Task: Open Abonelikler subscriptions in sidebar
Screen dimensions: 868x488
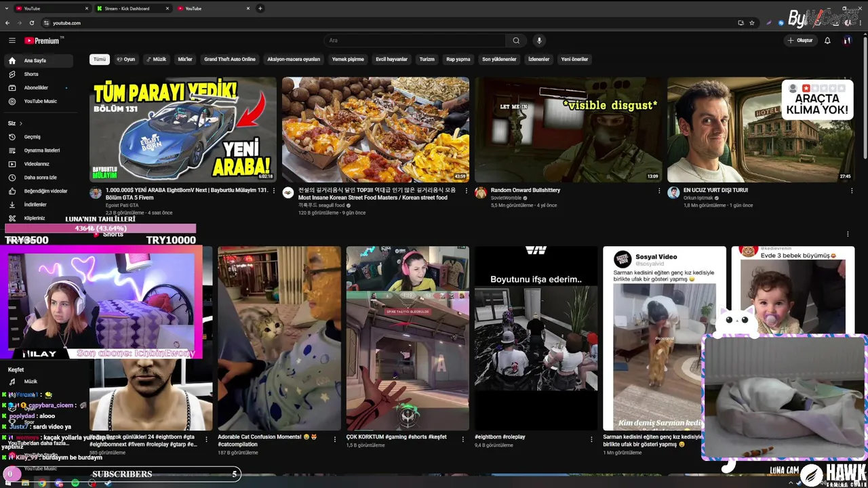Action: [39, 87]
